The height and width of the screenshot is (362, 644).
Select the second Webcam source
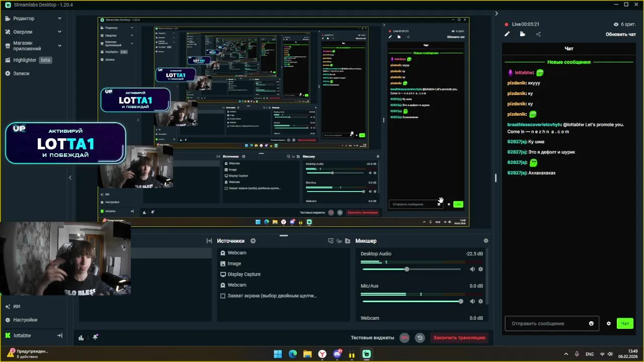(x=283, y=285)
